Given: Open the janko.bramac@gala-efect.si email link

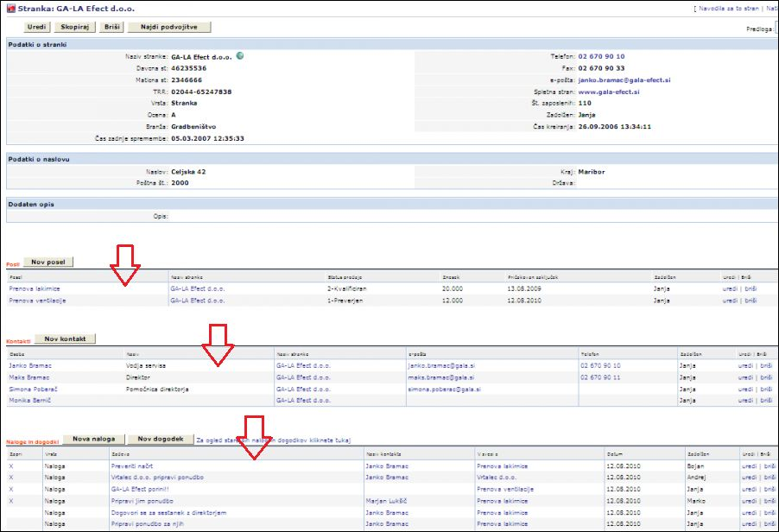Looking at the screenshot, I should 624,79.
